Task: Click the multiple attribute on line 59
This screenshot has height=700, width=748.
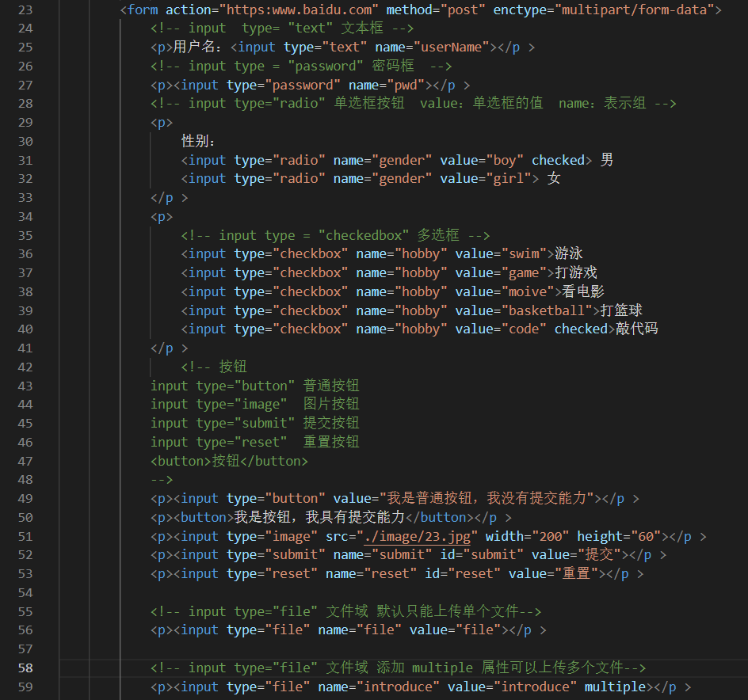Action: click(x=616, y=687)
